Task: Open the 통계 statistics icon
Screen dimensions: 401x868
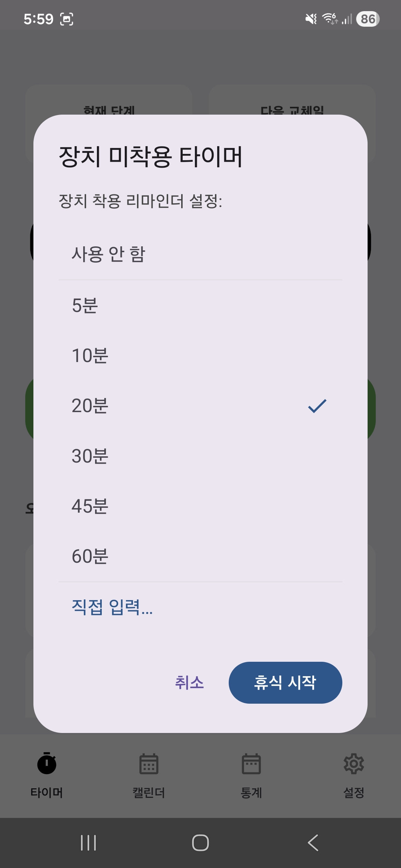Action: pyautogui.click(x=251, y=764)
